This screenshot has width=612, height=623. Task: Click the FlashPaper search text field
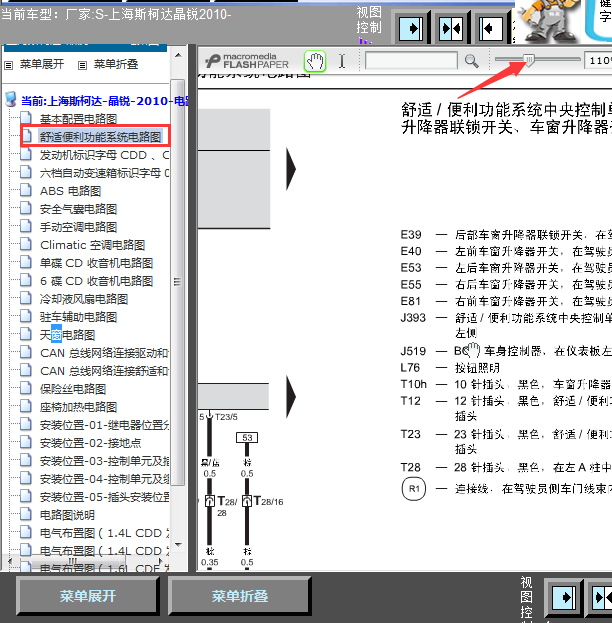point(411,61)
